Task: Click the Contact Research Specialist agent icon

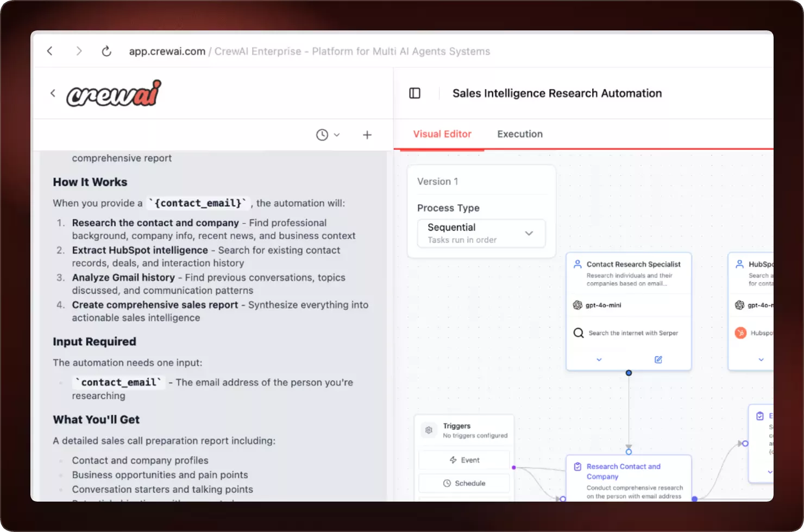Action: click(x=577, y=264)
